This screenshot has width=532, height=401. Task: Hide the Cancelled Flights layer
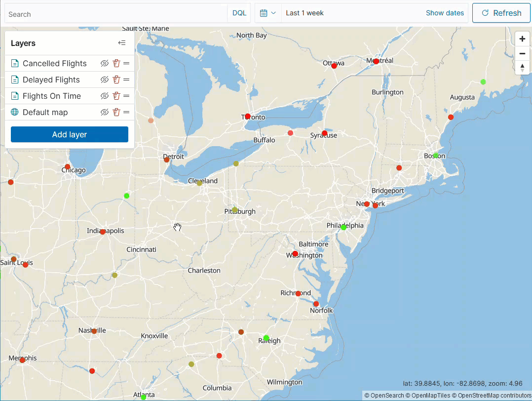(105, 63)
